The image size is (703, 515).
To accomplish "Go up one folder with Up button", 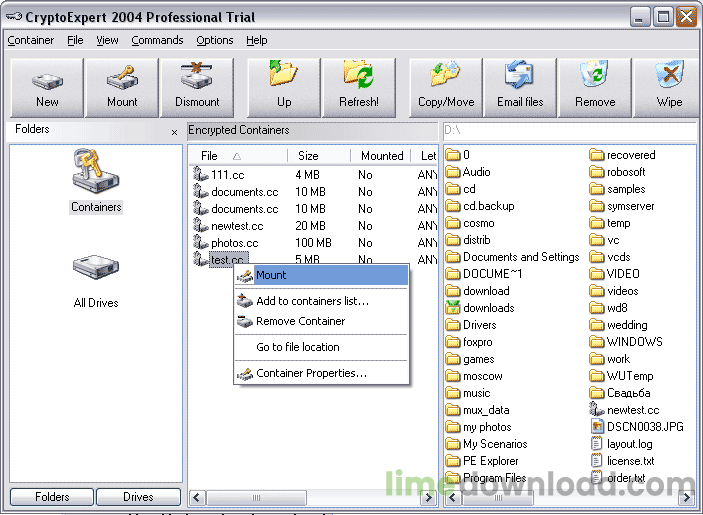I will click(284, 87).
